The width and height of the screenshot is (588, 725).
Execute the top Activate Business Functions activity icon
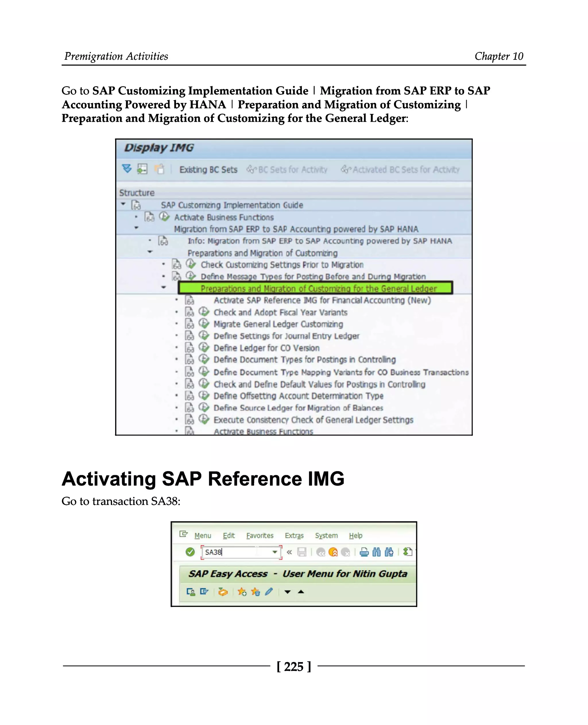pos(164,216)
